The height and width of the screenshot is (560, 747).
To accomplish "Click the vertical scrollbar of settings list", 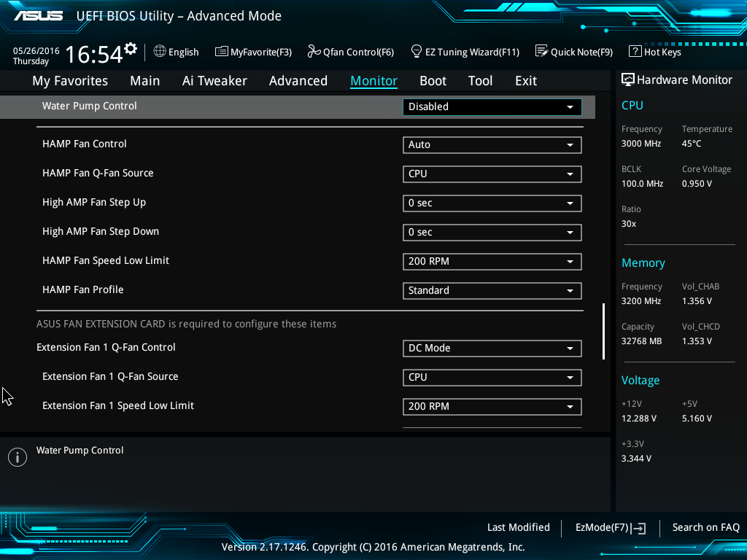I will 603,332.
